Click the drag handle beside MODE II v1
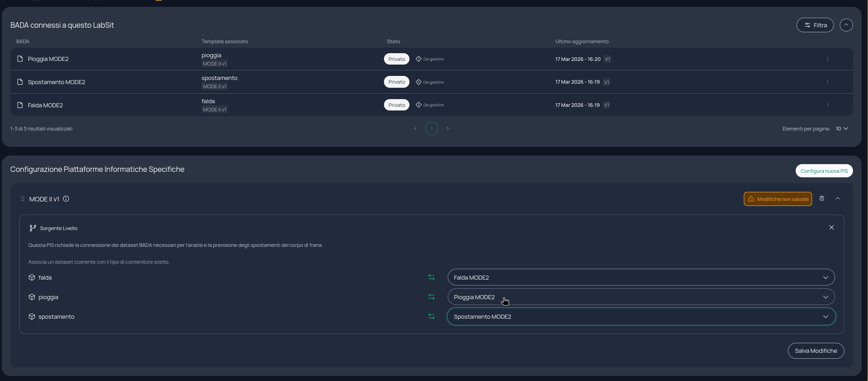Image resolution: width=868 pixels, height=381 pixels. (x=23, y=199)
